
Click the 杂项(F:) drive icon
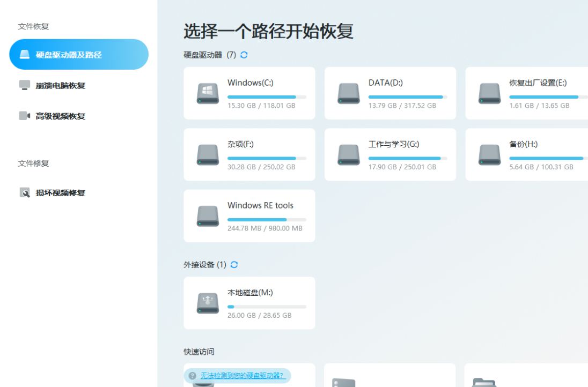[x=208, y=154]
